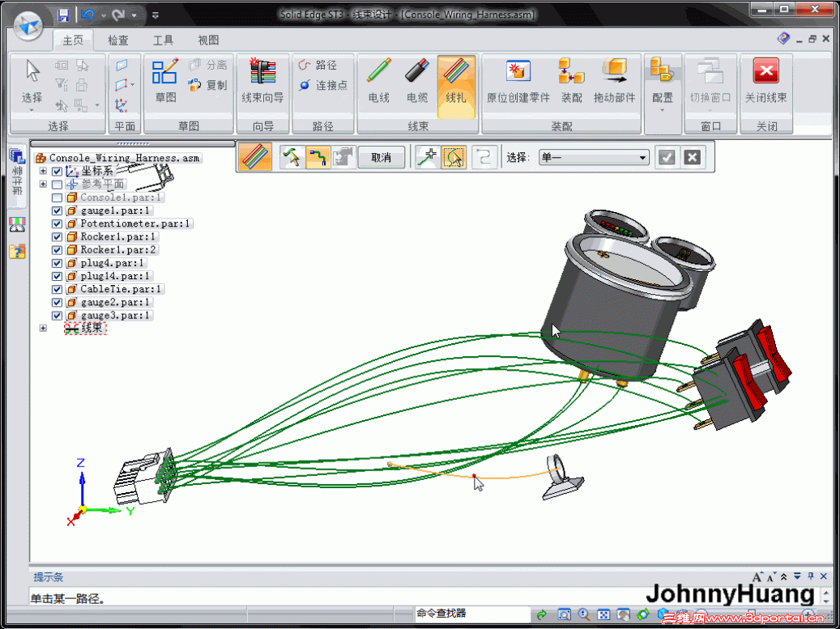Uncheck Potentiometer.par:1 checkbox
The height and width of the screenshot is (629, 840).
coord(58,223)
